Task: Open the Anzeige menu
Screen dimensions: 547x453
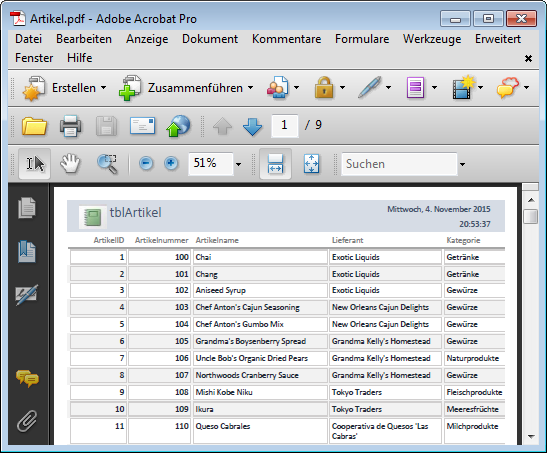Action: pos(147,39)
